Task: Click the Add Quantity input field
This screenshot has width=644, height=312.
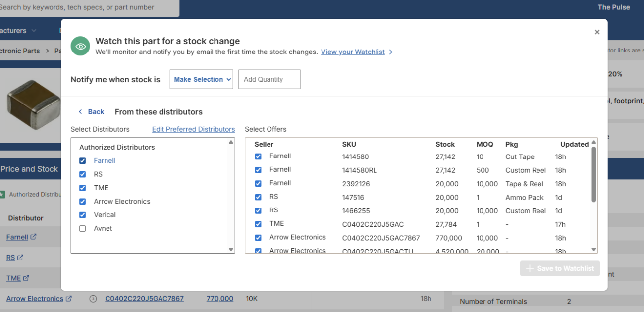Action: coord(269,79)
